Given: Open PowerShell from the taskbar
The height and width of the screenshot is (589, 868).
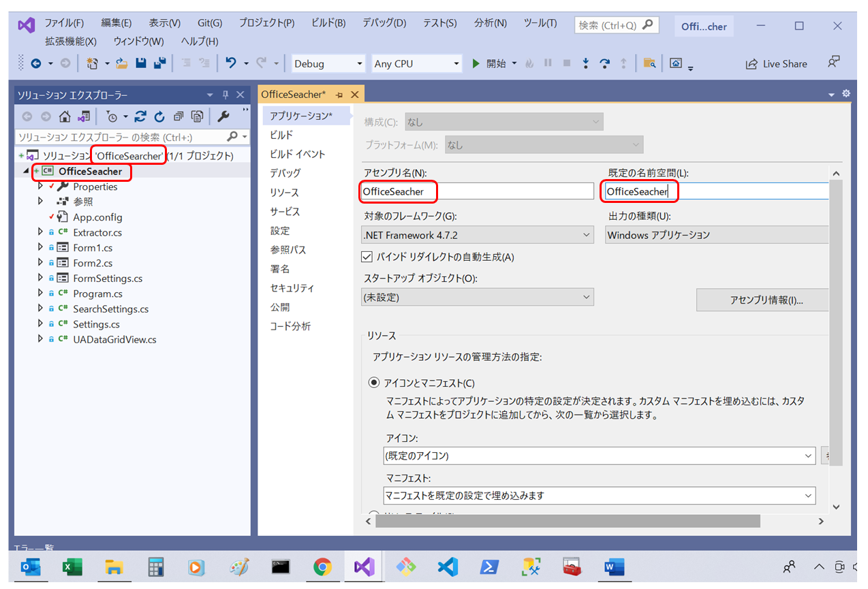Looking at the screenshot, I should [x=489, y=567].
